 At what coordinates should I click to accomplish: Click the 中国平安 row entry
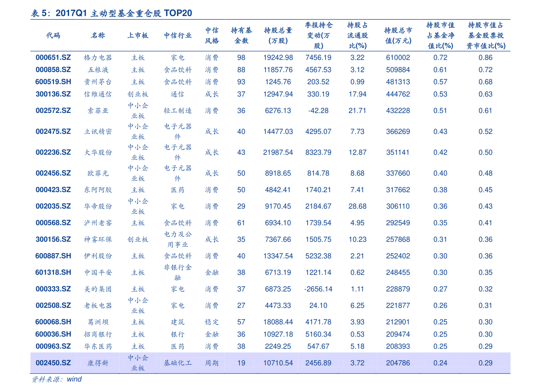99,272
